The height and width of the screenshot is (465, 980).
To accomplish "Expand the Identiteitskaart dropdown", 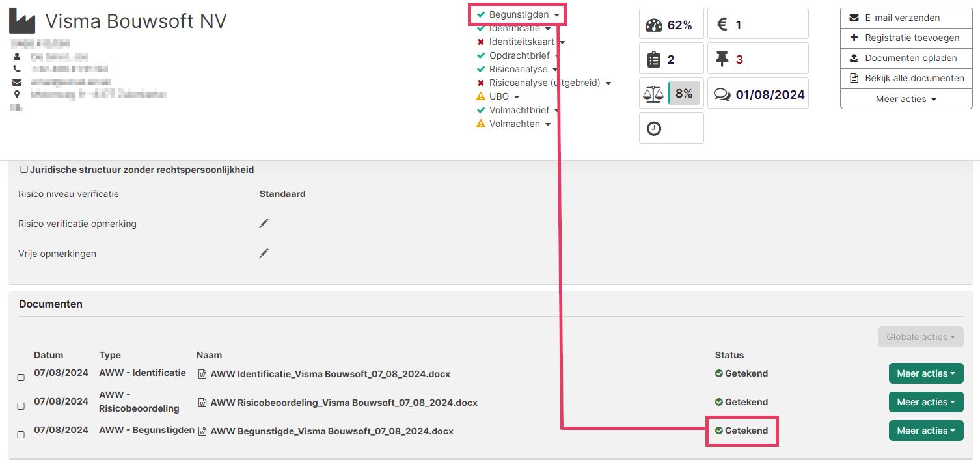I will click(x=562, y=42).
